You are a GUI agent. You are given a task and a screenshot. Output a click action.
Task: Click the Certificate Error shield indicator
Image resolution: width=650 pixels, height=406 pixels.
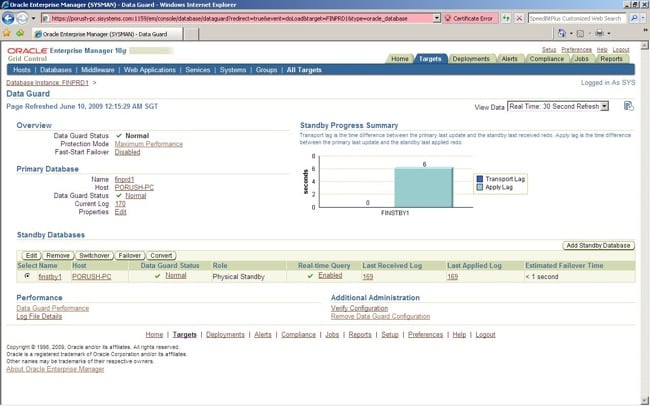click(470, 18)
